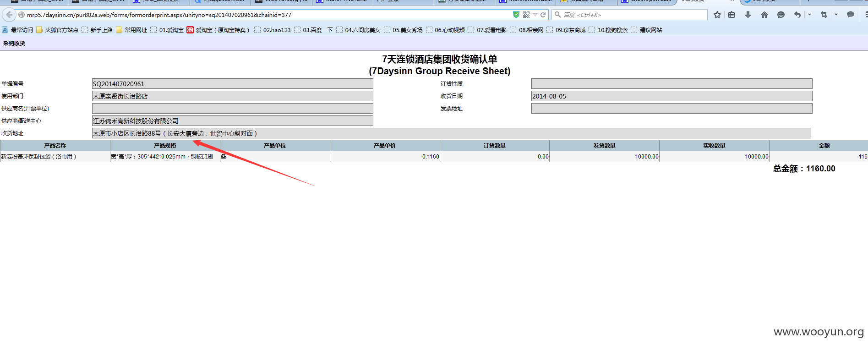Click the 总金额：1160.00 text
Screen dimensions: 868x345
click(804, 169)
